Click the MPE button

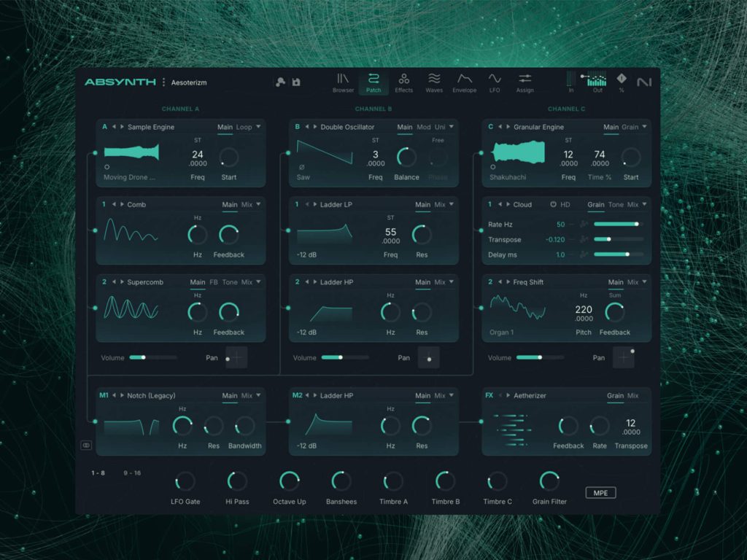pos(601,493)
